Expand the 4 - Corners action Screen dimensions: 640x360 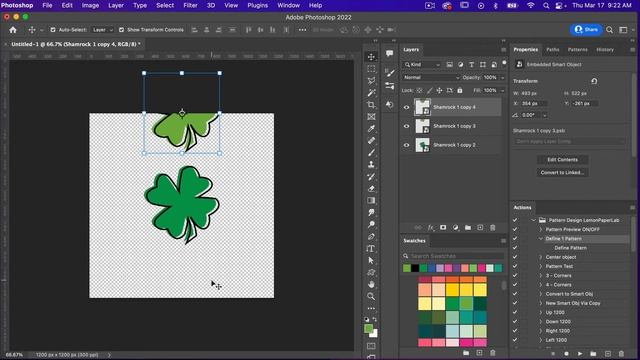[x=541, y=285]
